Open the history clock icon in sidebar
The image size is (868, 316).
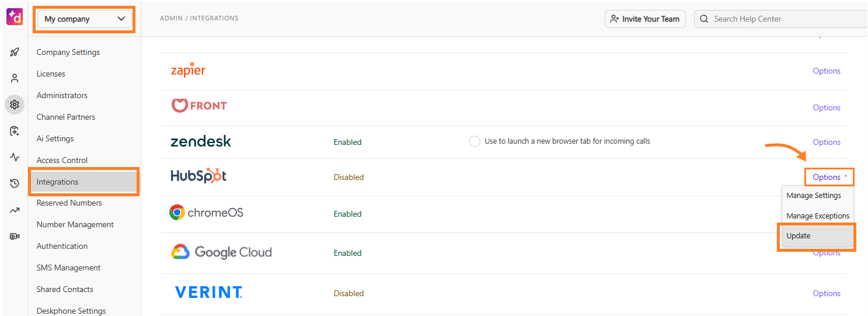(15, 183)
